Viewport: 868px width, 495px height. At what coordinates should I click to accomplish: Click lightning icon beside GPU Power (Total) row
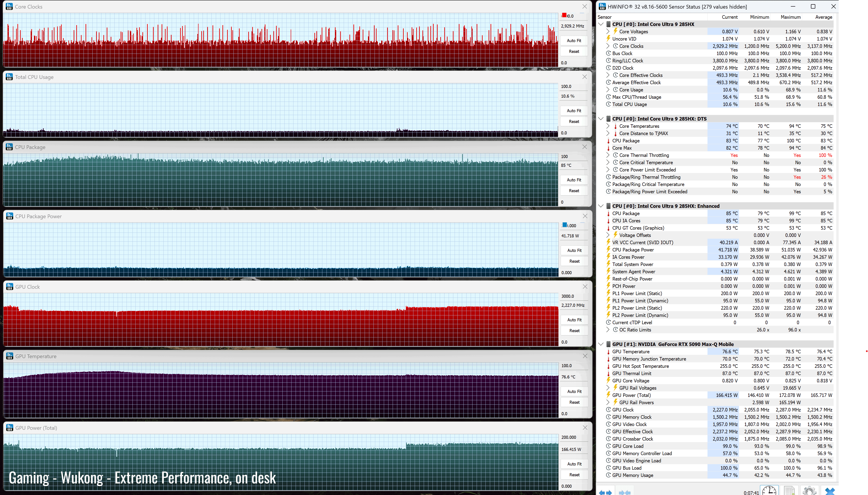point(608,395)
